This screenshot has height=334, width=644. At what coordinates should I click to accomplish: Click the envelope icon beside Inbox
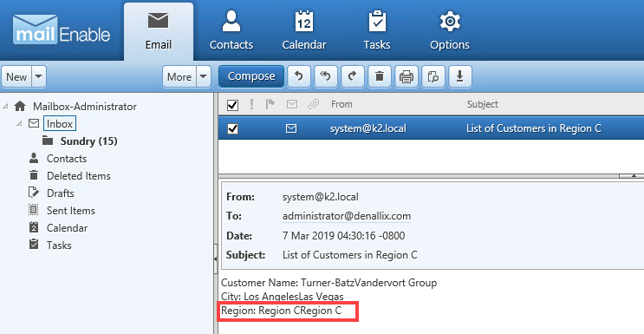click(34, 123)
